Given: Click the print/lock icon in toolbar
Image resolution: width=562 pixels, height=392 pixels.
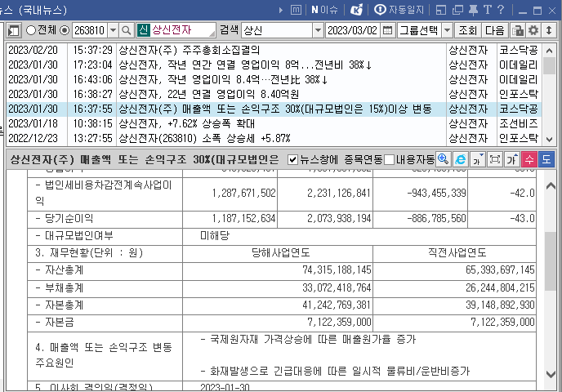Looking at the screenshot, I should click(517, 30).
